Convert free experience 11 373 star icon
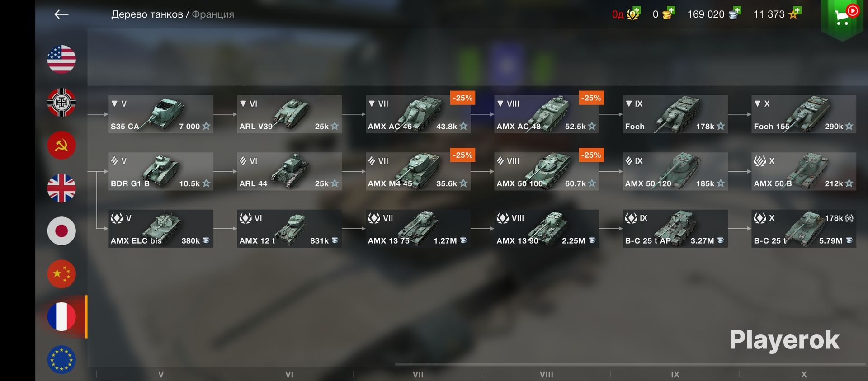The image size is (868, 381). tap(795, 13)
